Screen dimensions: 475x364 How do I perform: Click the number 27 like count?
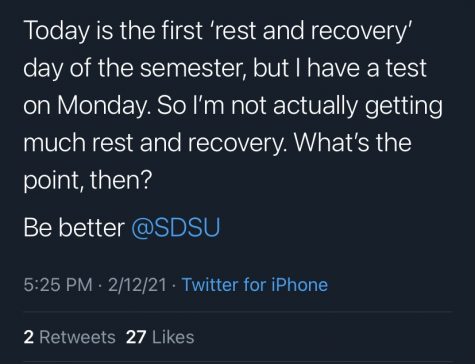[136, 337]
